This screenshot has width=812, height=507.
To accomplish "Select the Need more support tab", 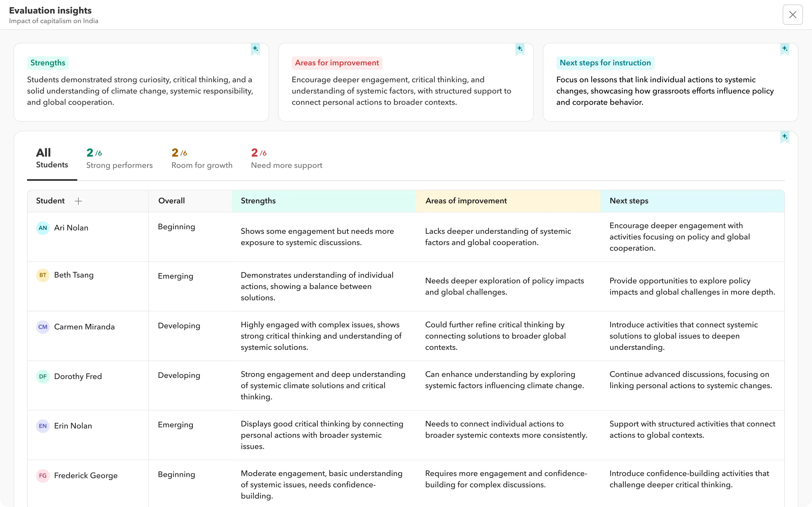I will tap(286, 158).
